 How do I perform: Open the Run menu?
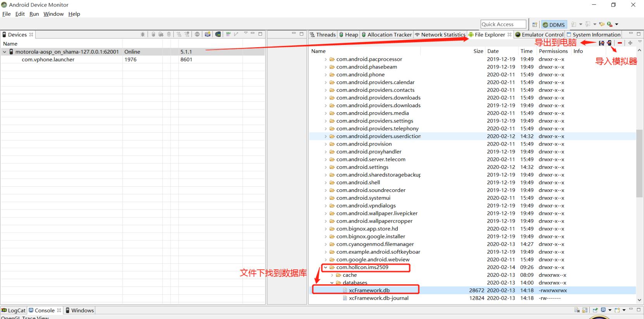click(34, 14)
